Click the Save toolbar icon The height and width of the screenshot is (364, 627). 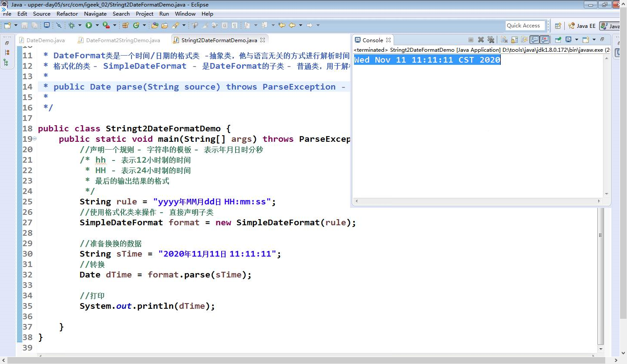[24, 25]
